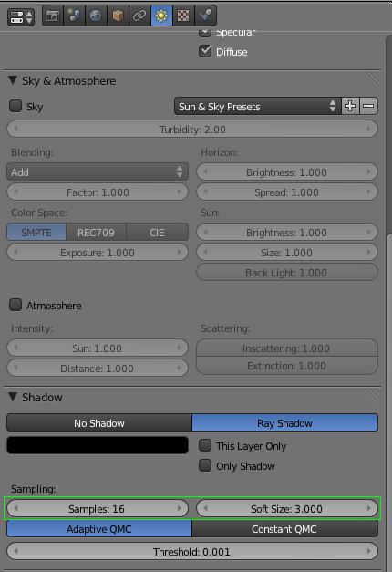Collapse the Sky & Atmosphere panel
392x572 pixels.
pyautogui.click(x=13, y=80)
